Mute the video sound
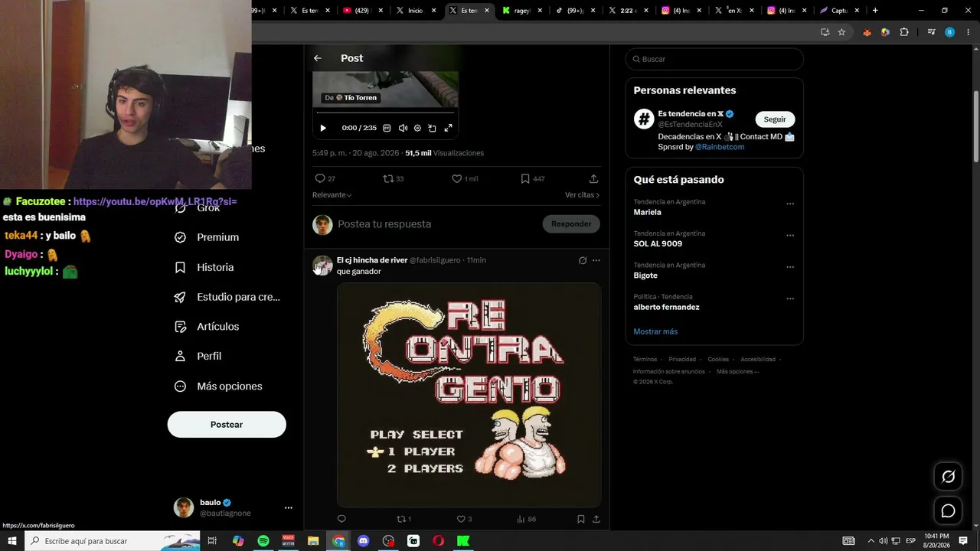This screenshot has height=551, width=980. pos(403,129)
